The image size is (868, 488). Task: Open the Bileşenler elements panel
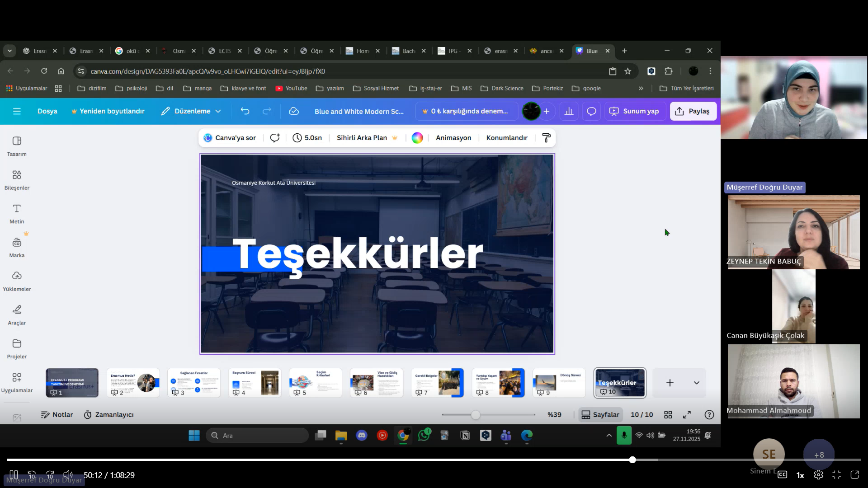pyautogui.click(x=17, y=180)
